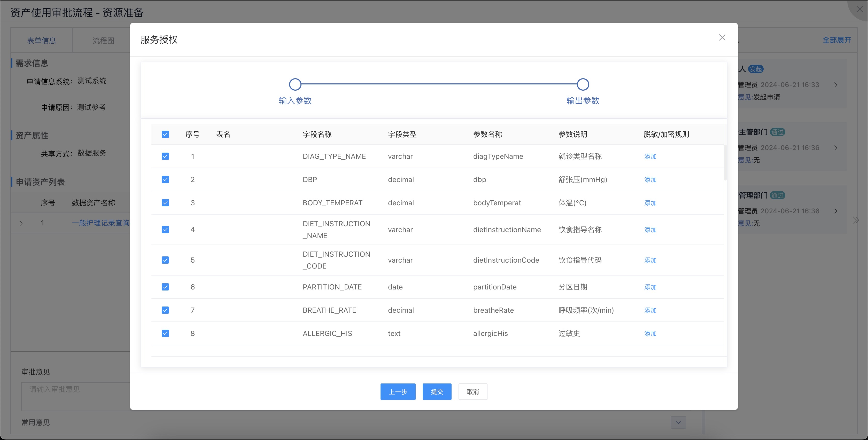Uncheck the DIAG_TYPE_NAME row checkbox
Image resolution: width=868 pixels, height=440 pixels.
click(165, 156)
